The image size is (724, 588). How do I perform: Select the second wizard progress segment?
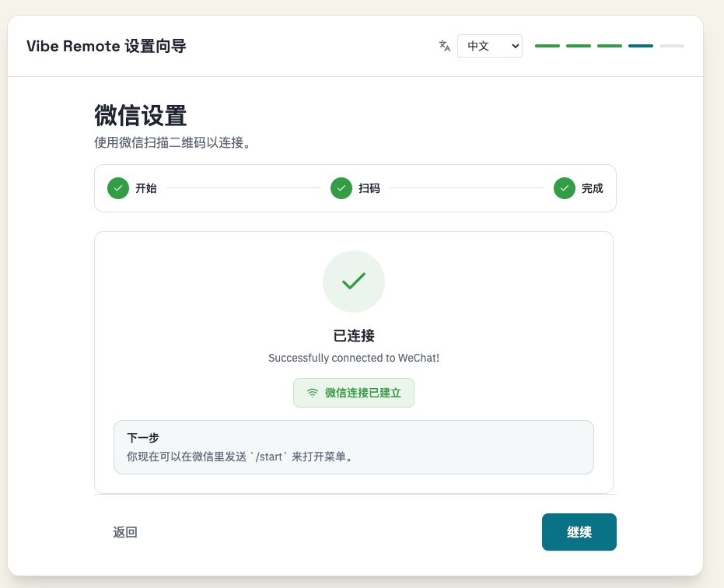click(x=579, y=46)
